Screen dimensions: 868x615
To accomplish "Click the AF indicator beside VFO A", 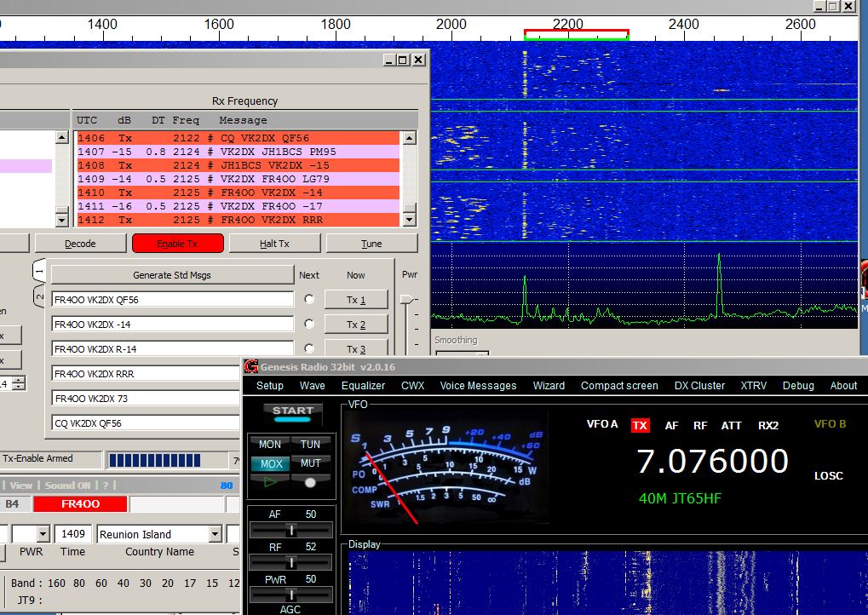I will click(670, 425).
